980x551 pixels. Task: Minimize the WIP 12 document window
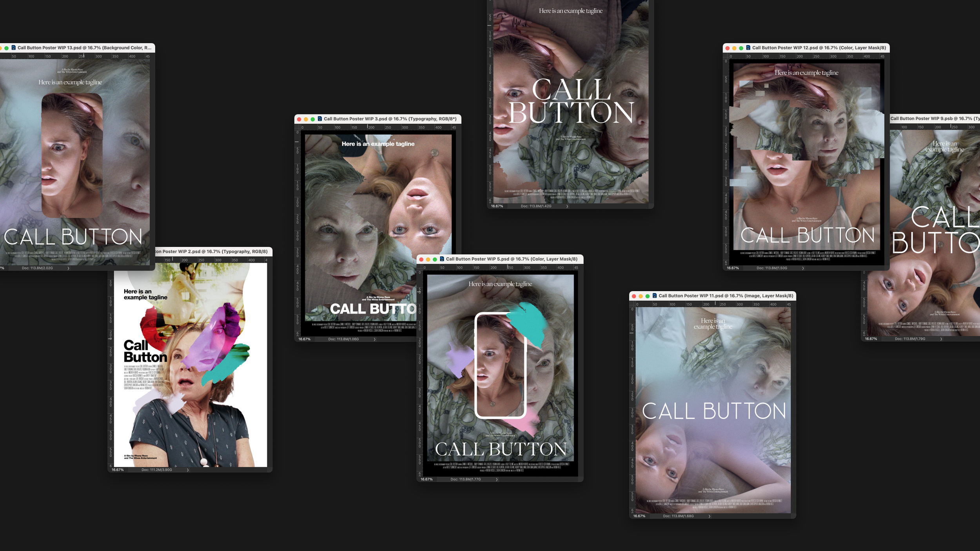733,47
